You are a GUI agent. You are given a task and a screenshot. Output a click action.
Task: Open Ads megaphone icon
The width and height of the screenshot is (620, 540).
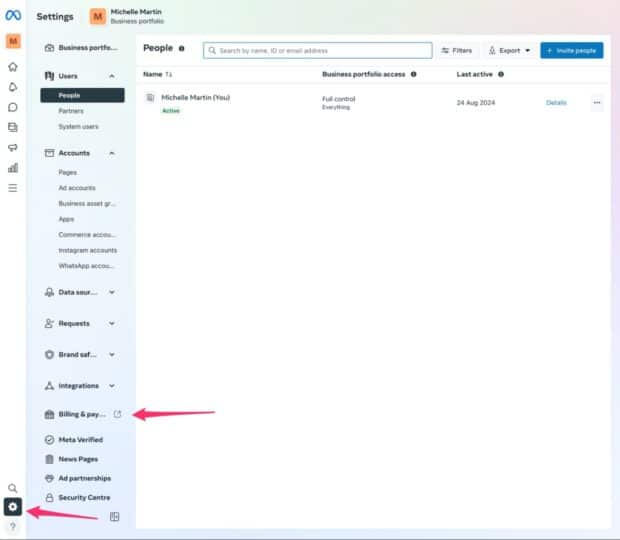tap(13, 147)
